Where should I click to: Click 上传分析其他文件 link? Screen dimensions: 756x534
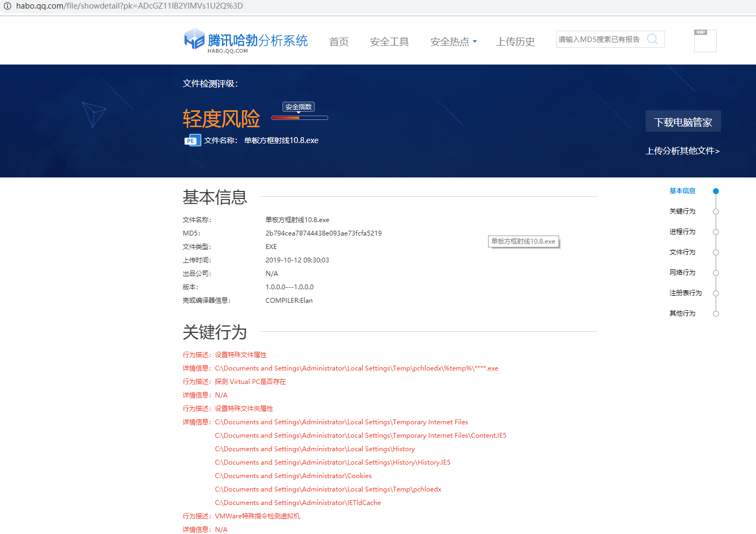click(682, 151)
